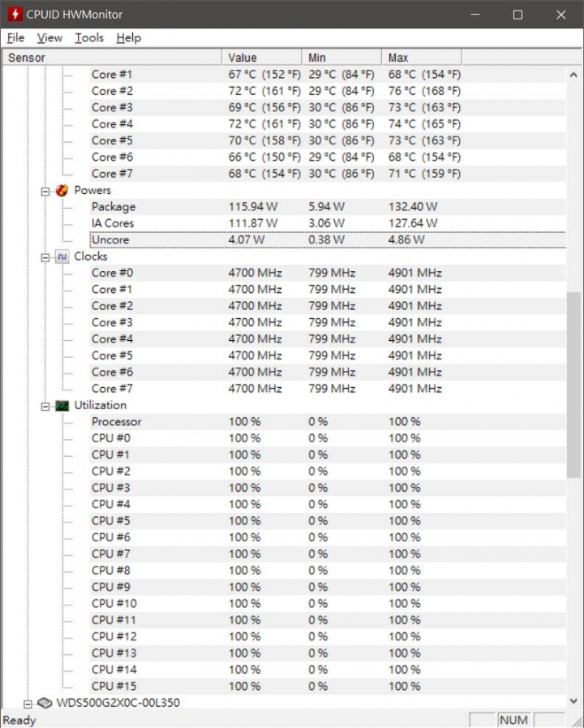The height and width of the screenshot is (728, 584).
Task: Click the Value column header
Action: pyautogui.click(x=262, y=58)
